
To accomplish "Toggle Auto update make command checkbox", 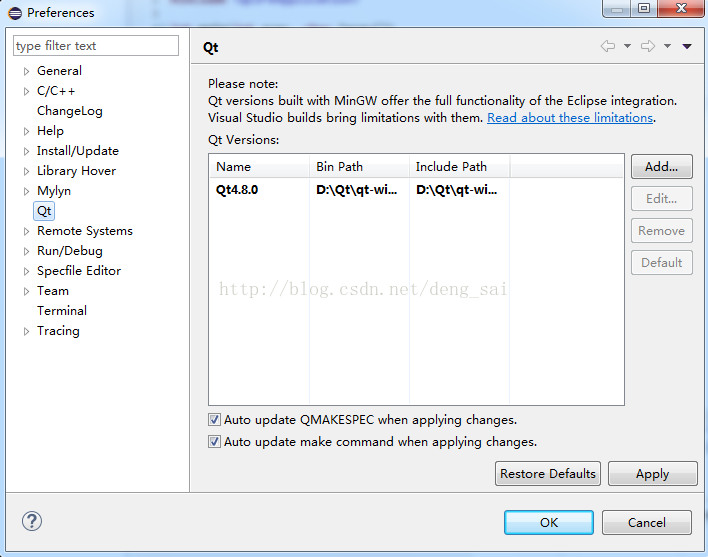I will click(214, 441).
